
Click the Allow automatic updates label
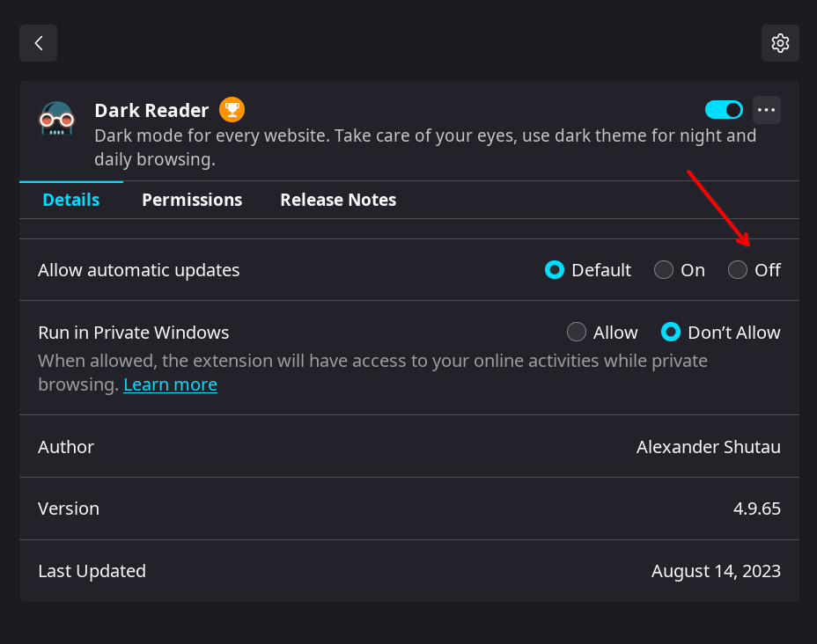tap(138, 270)
